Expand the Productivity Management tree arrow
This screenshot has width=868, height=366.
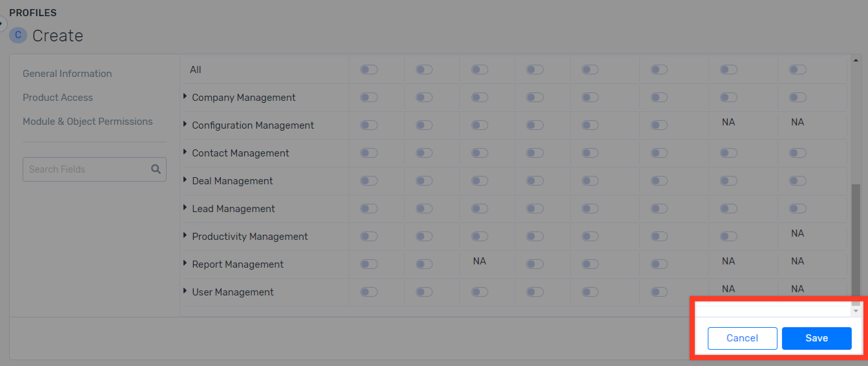tap(185, 236)
